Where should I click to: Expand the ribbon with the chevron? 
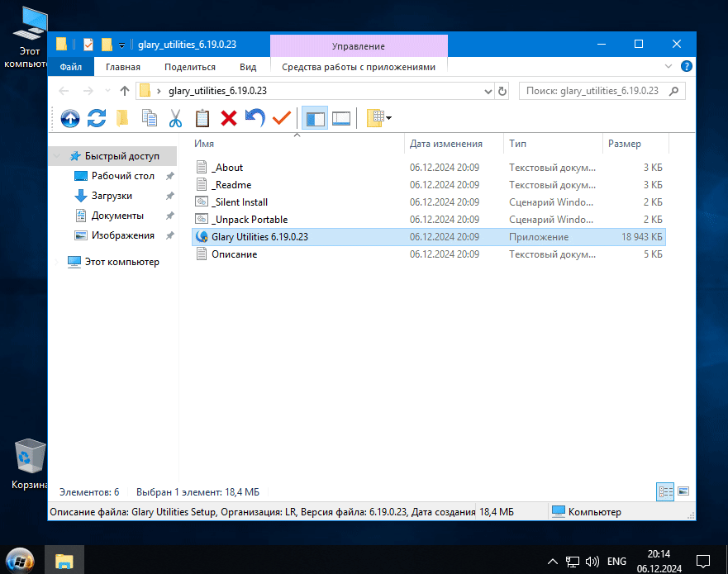tap(669, 66)
